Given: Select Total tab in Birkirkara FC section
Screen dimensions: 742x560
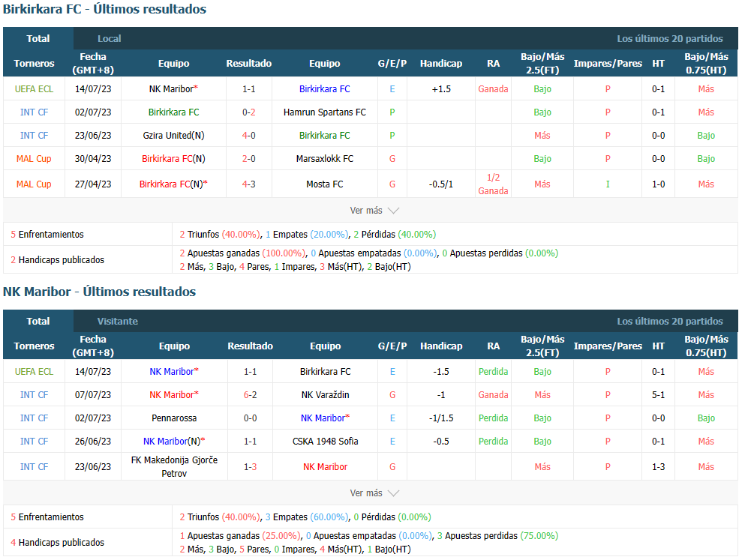Looking at the screenshot, I should (38, 39).
